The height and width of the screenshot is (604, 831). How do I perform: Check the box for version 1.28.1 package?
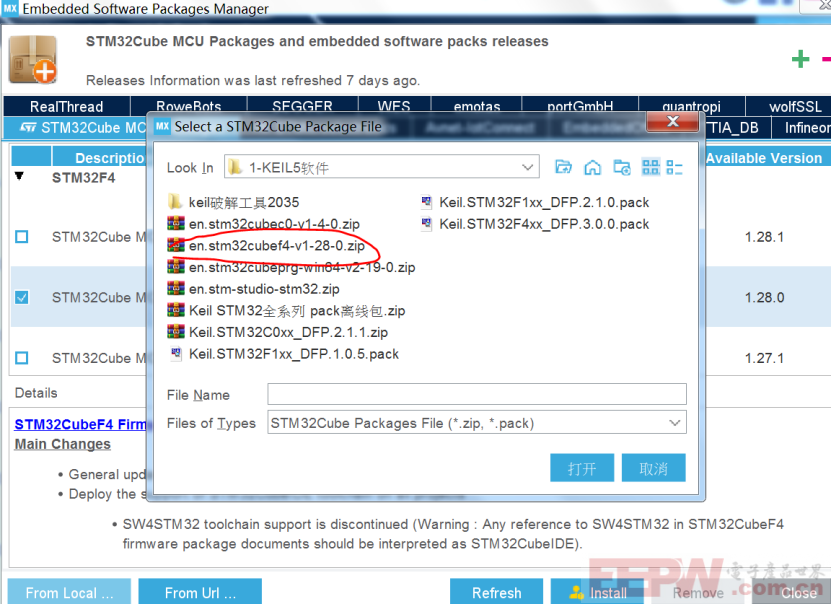(22, 236)
